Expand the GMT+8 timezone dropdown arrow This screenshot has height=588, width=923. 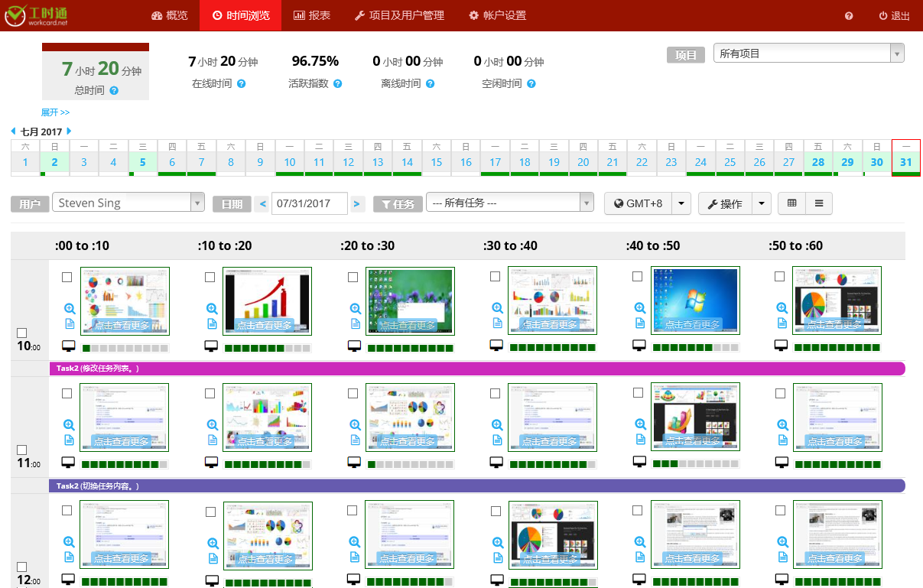tap(681, 203)
